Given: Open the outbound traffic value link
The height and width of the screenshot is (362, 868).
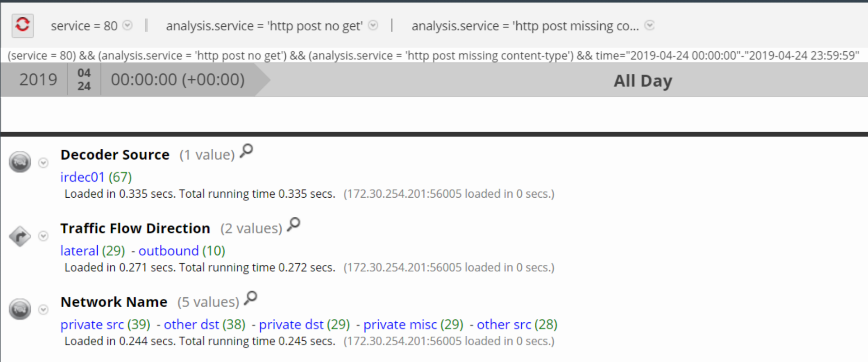Looking at the screenshot, I should click(169, 251).
